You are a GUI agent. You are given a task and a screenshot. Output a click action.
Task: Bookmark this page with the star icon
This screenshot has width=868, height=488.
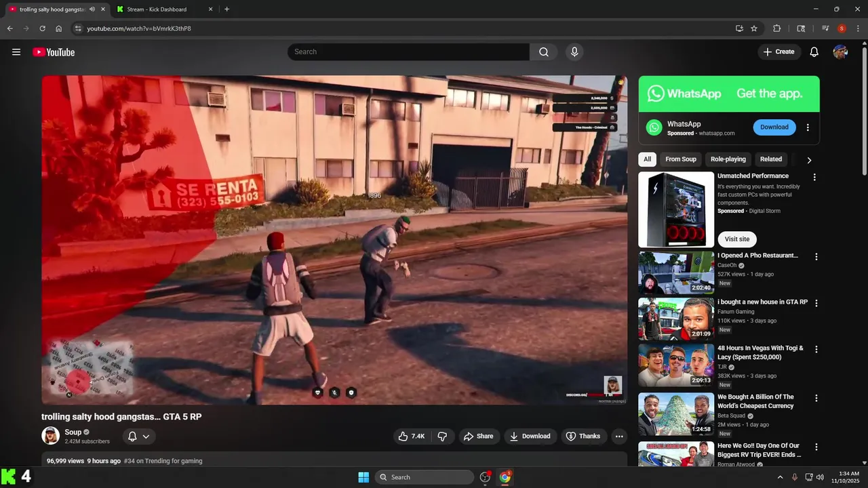click(754, 28)
